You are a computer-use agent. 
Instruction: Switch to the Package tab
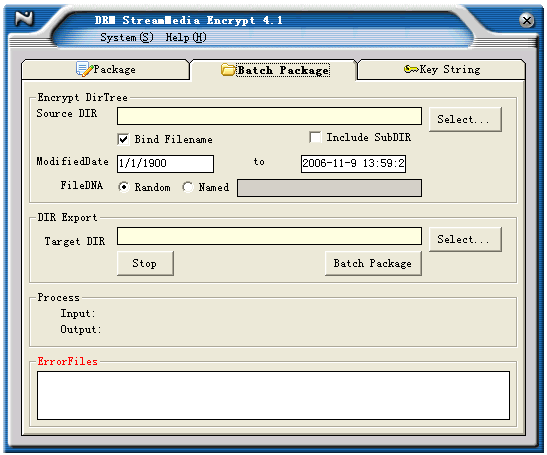point(106,69)
